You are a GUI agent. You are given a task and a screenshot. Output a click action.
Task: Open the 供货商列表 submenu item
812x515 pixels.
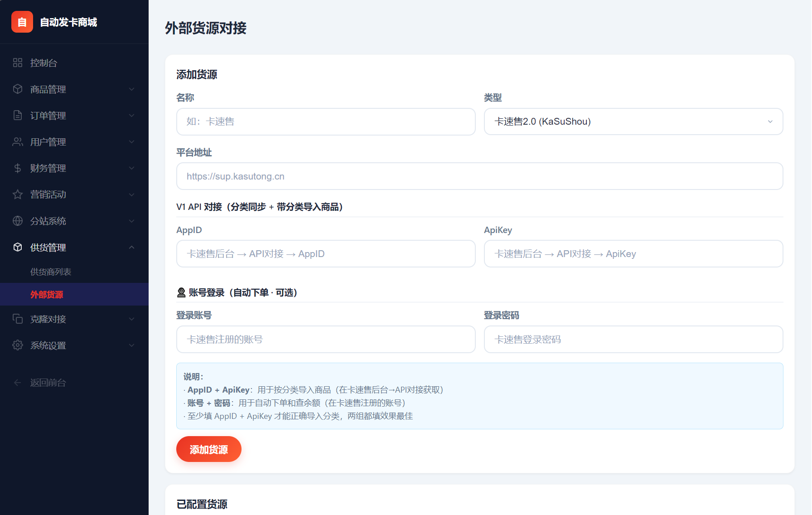tap(51, 272)
